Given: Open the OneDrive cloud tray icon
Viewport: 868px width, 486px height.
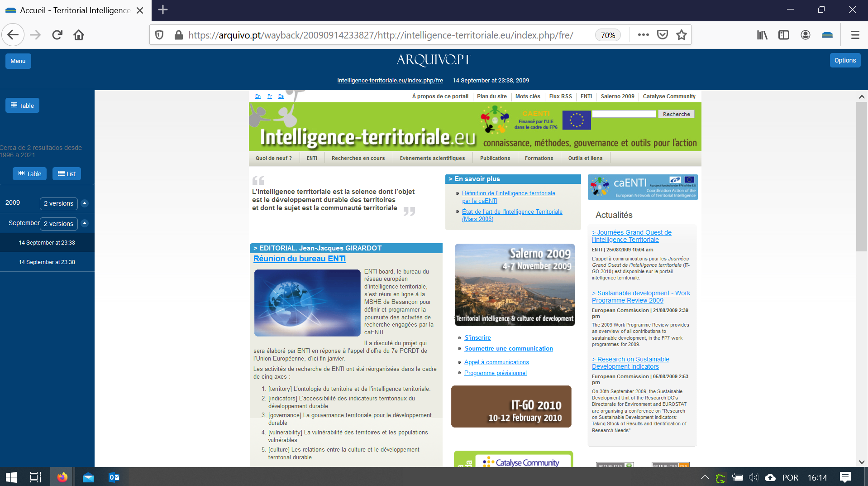Looking at the screenshot, I should click(x=770, y=477).
